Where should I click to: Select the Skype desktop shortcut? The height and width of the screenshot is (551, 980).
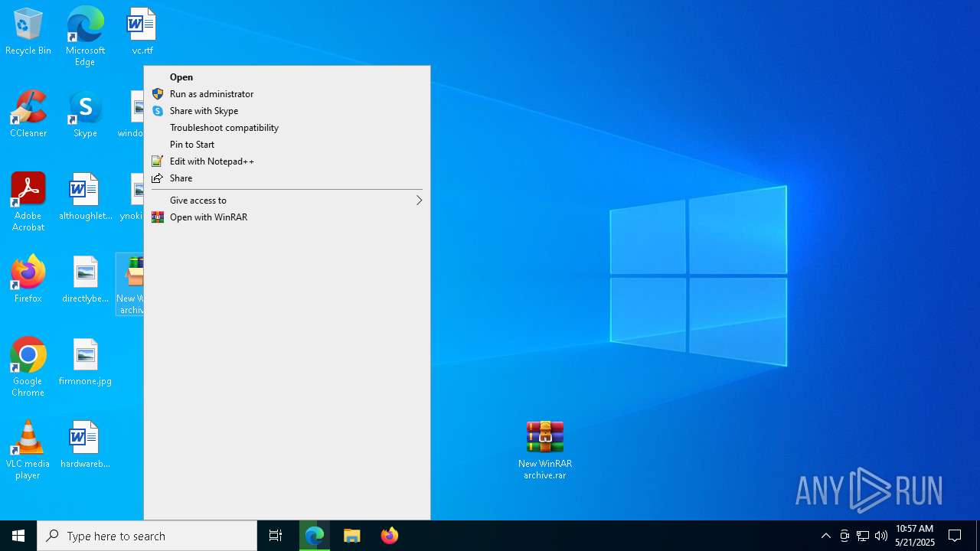85,115
